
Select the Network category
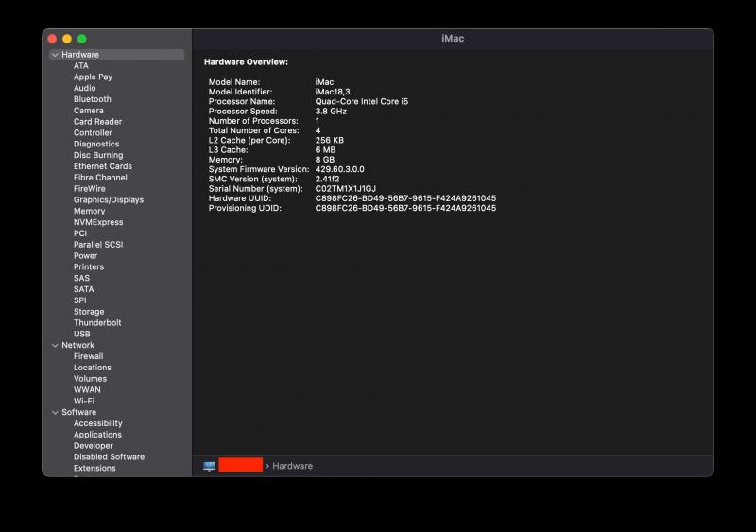click(77, 345)
